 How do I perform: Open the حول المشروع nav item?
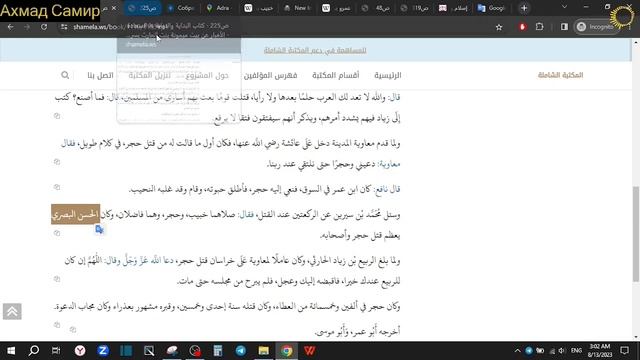[x=207, y=75]
